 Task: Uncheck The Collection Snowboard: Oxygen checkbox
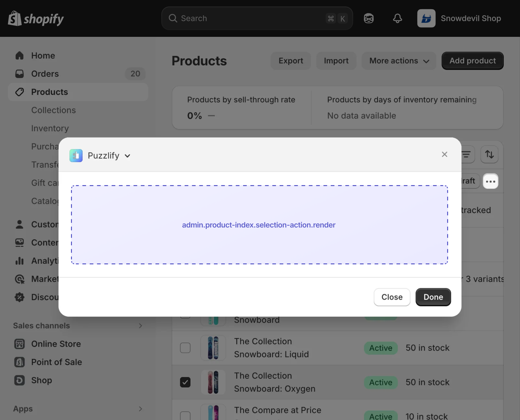click(x=185, y=382)
